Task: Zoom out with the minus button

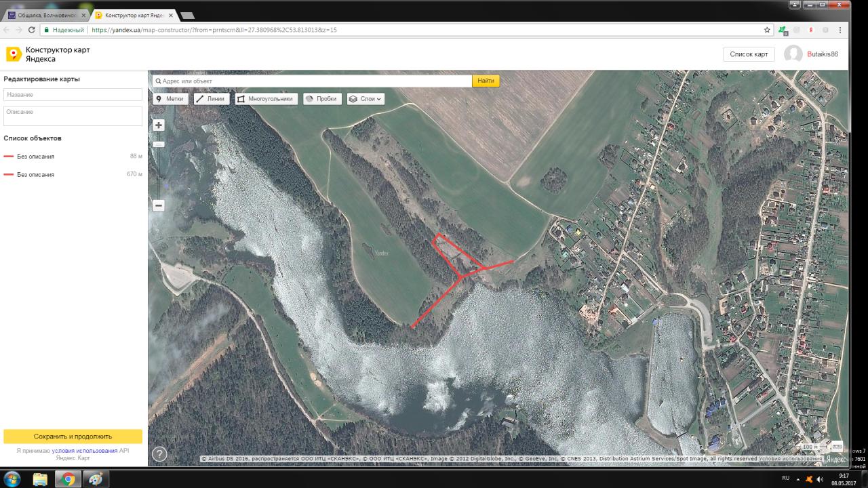Action: tap(159, 205)
